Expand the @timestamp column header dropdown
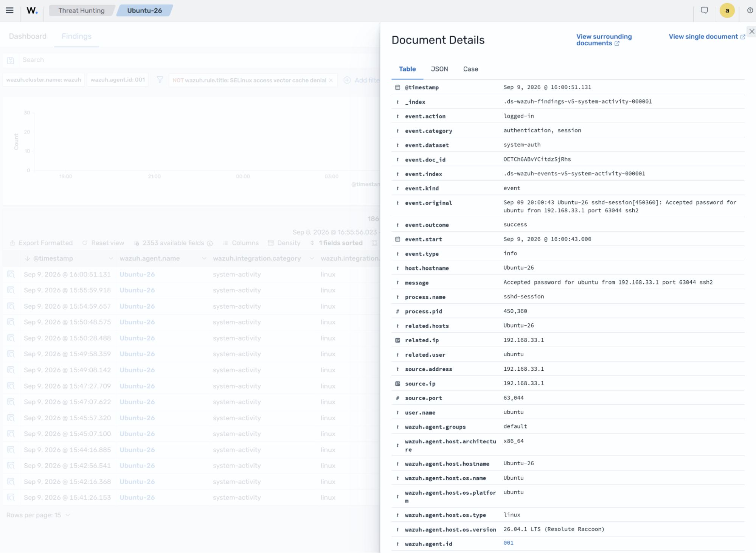756x553 pixels. pyautogui.click(x=110, y=259)
